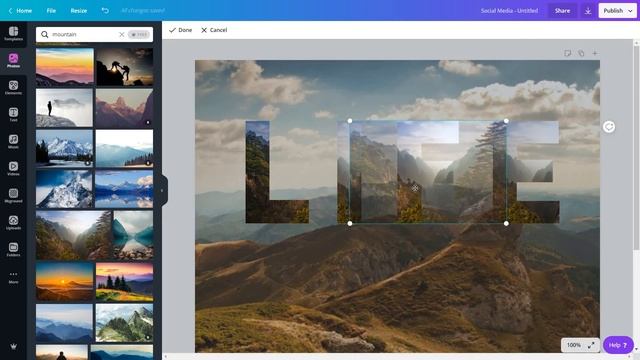Image resolution: width=640 pixels, height=360 pixels.
Task: Select the orange sunset over hills thumbnail
Action: (x=64, y=282)
